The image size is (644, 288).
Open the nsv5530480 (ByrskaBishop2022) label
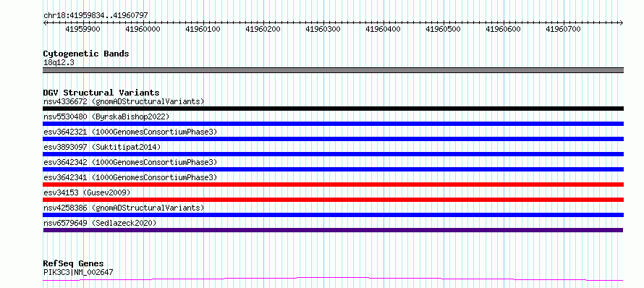pyautogui.click(x=106, y=117)
